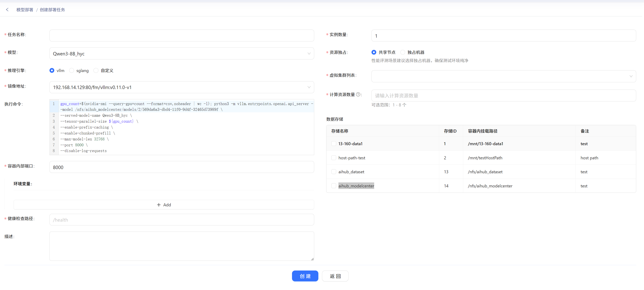Focus the 健康检查路径 input
Screen dimensions: 644x290
182,220
